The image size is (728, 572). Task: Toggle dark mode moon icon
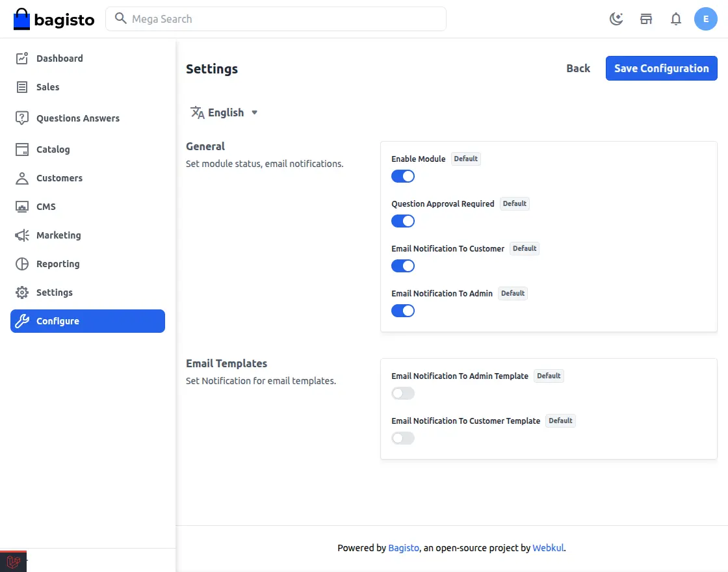616,19
